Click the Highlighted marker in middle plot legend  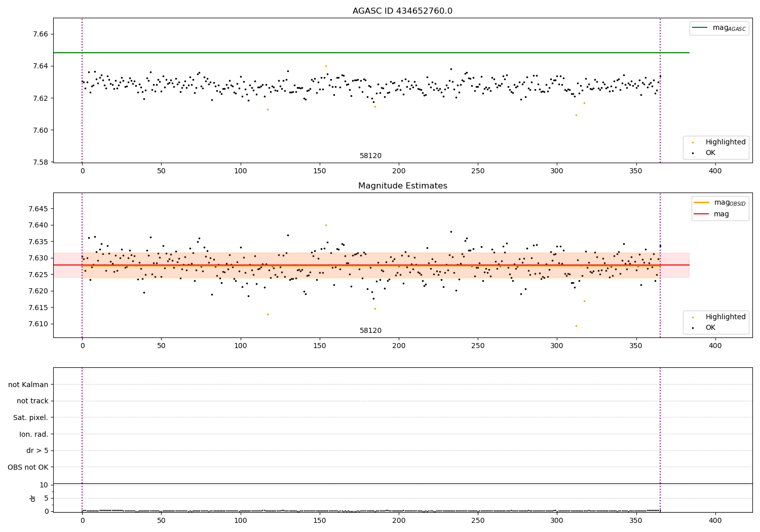point(693,318)
